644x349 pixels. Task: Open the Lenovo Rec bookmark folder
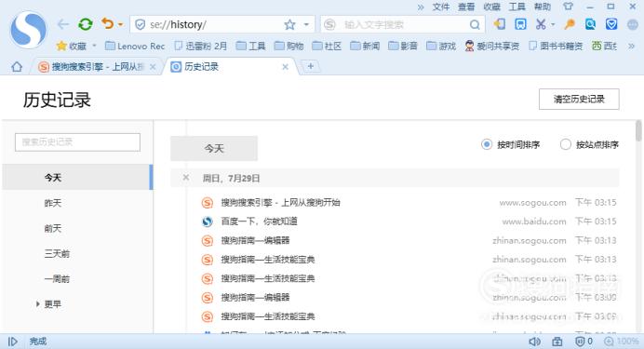[x=135, y=46]
